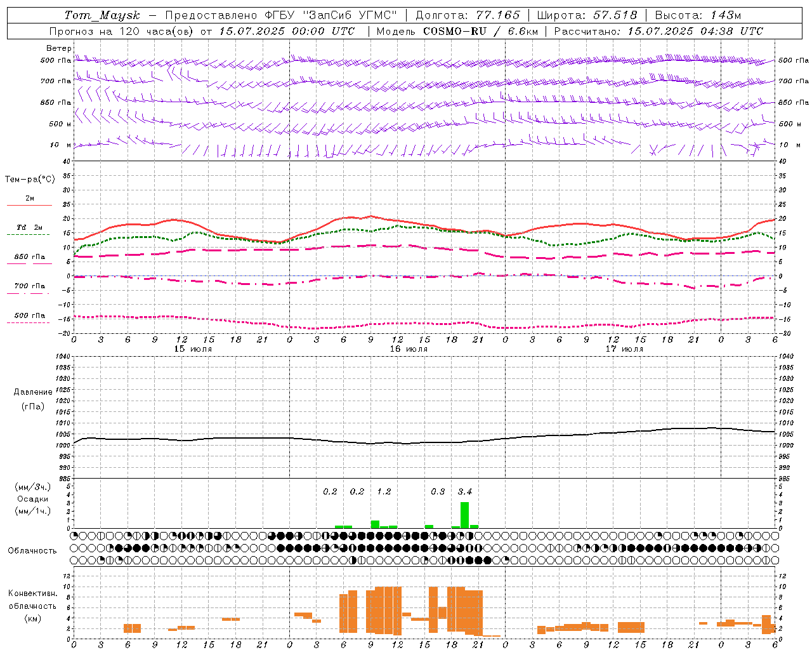Click the 'Давление' pressure label

[x=33, y=392]
